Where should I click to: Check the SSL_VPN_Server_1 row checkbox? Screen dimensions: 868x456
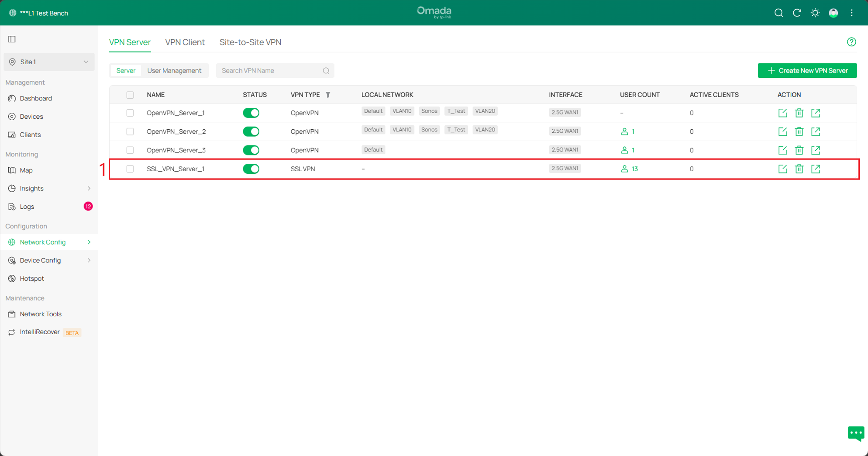pos(130,169)
